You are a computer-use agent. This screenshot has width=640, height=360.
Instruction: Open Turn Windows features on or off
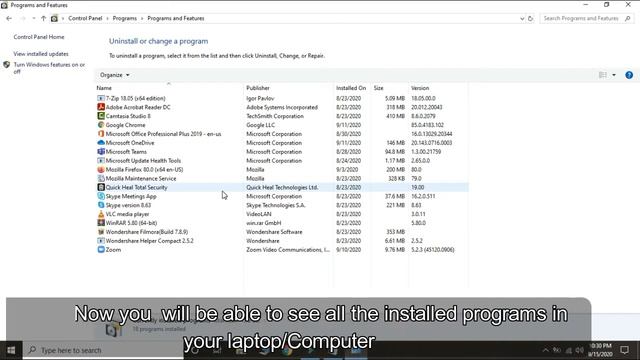(49, 68)
